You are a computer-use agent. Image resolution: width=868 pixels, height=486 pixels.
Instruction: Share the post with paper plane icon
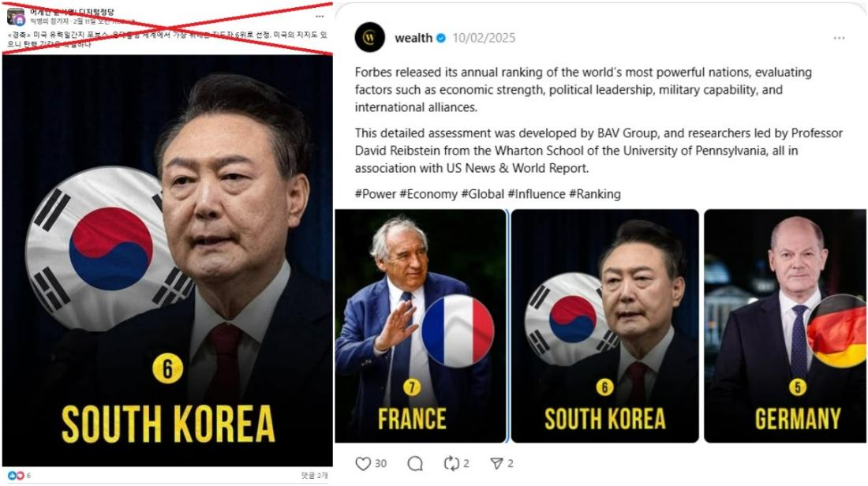click(x=496, y=463)
